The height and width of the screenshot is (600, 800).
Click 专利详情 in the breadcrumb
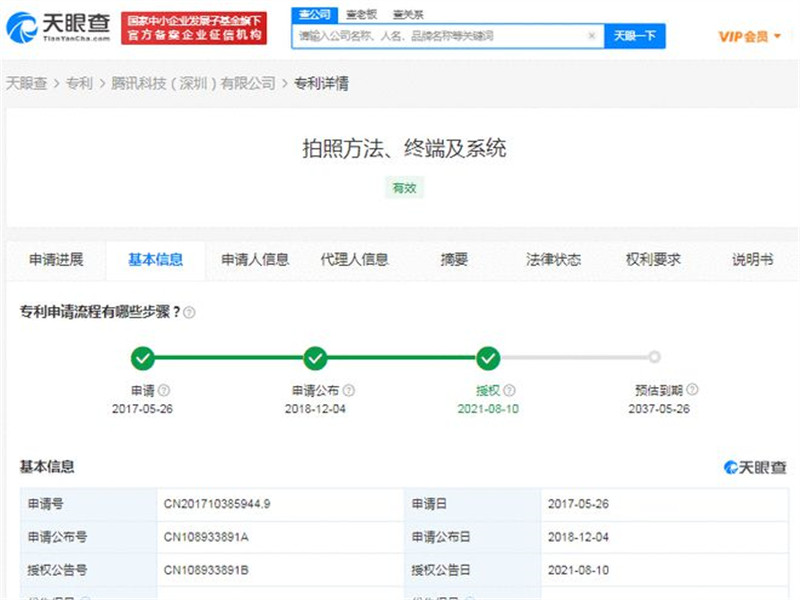click(321, 83)
